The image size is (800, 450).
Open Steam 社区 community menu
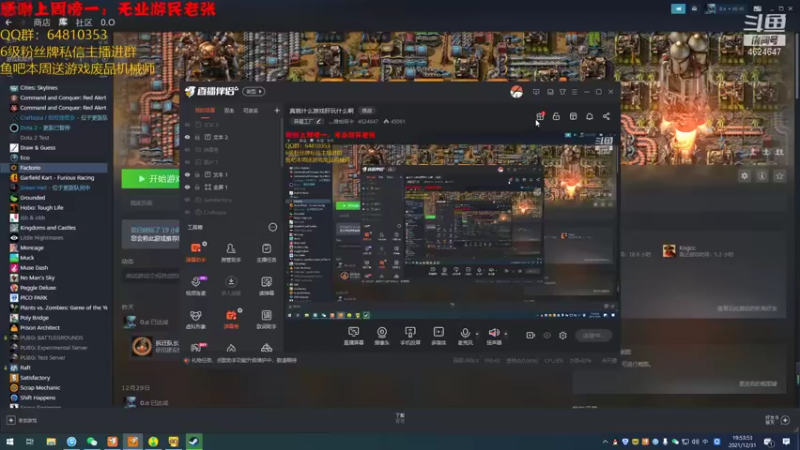point(84,22)
